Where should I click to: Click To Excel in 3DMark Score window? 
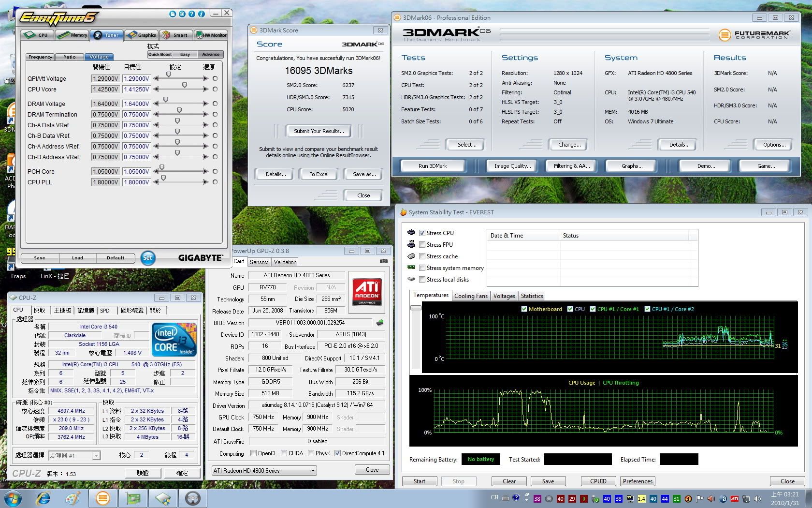[319, 174]
